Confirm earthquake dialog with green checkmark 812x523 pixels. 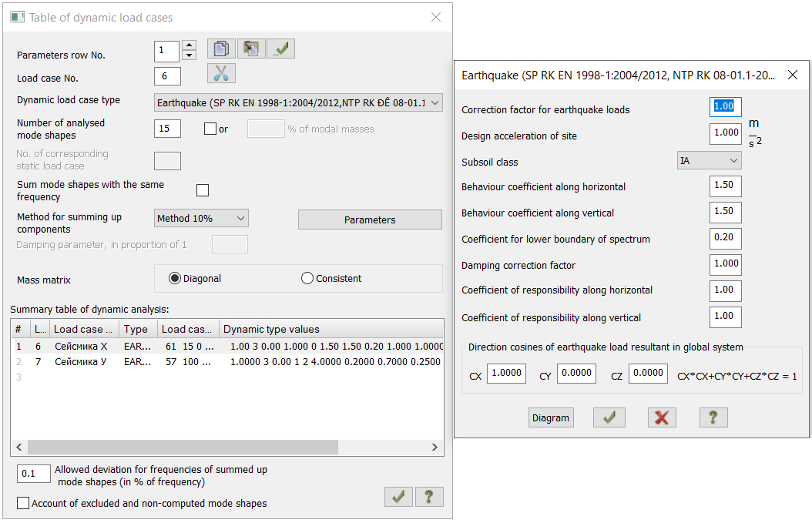click(x=609, y=417)
